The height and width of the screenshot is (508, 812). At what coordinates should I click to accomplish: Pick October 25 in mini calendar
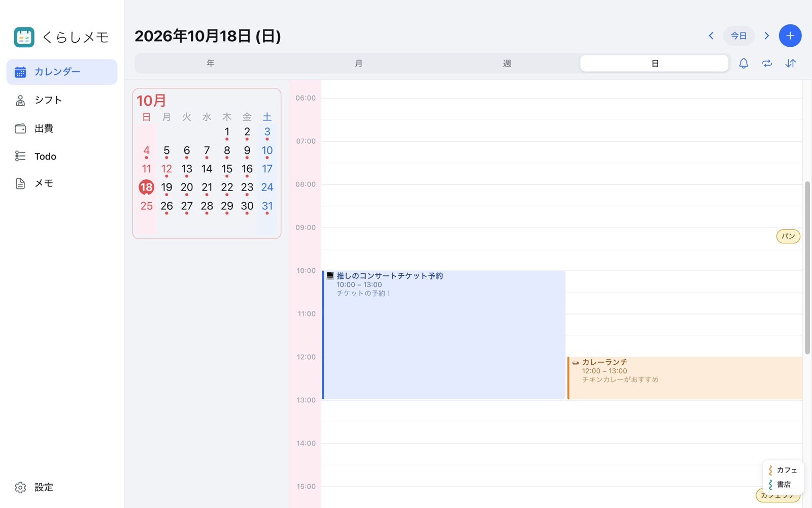[146, 206]
